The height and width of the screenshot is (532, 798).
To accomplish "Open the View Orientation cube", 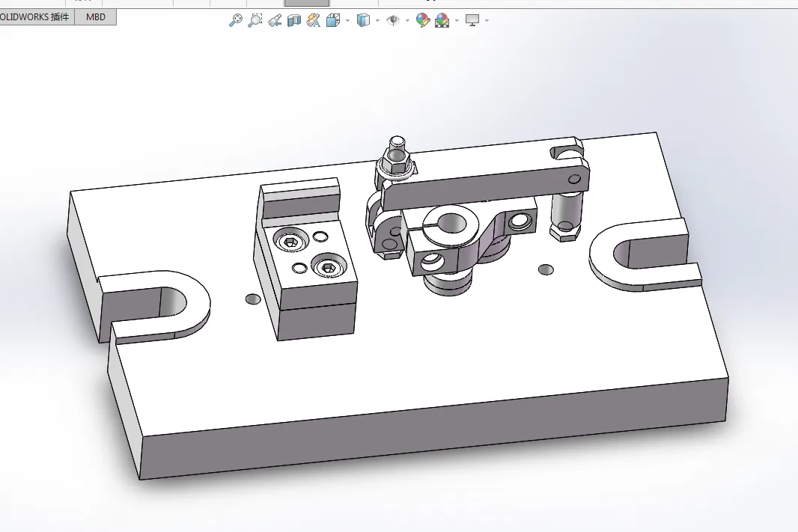I will click(x=332, y=20).
